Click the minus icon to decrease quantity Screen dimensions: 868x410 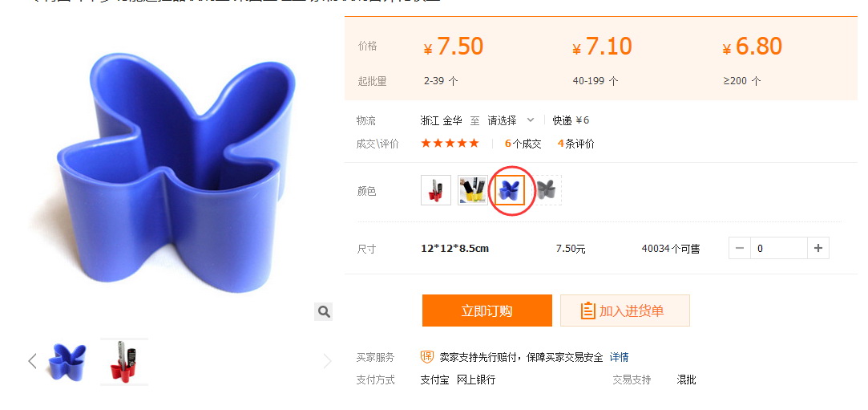[740, 248]
